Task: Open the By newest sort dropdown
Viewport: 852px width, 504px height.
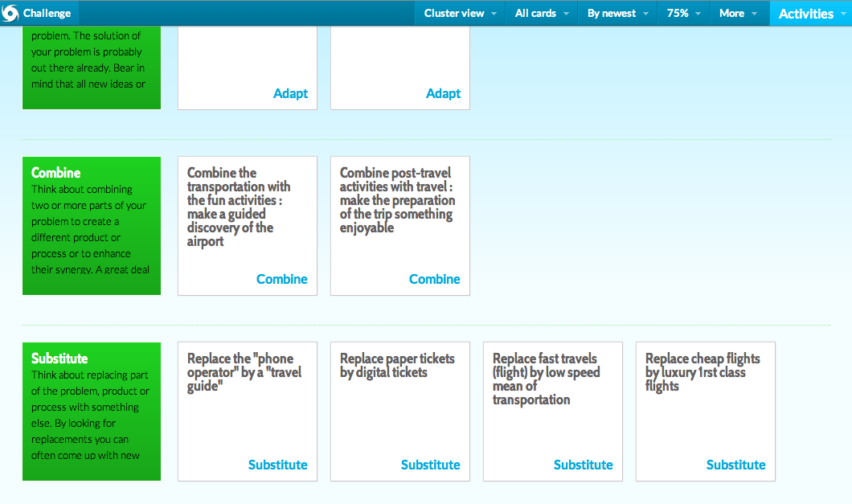Action: click(617, 13)
